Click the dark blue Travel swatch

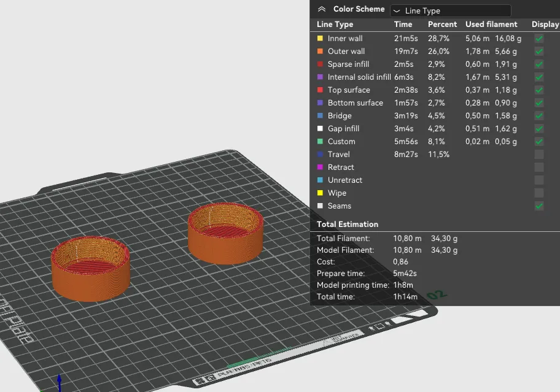320,154
